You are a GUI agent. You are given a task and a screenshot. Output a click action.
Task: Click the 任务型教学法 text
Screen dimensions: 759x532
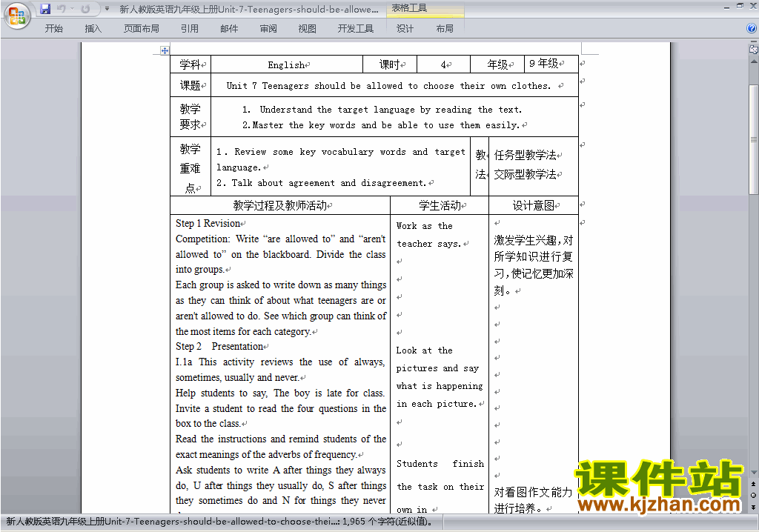[x=526, y=155]
